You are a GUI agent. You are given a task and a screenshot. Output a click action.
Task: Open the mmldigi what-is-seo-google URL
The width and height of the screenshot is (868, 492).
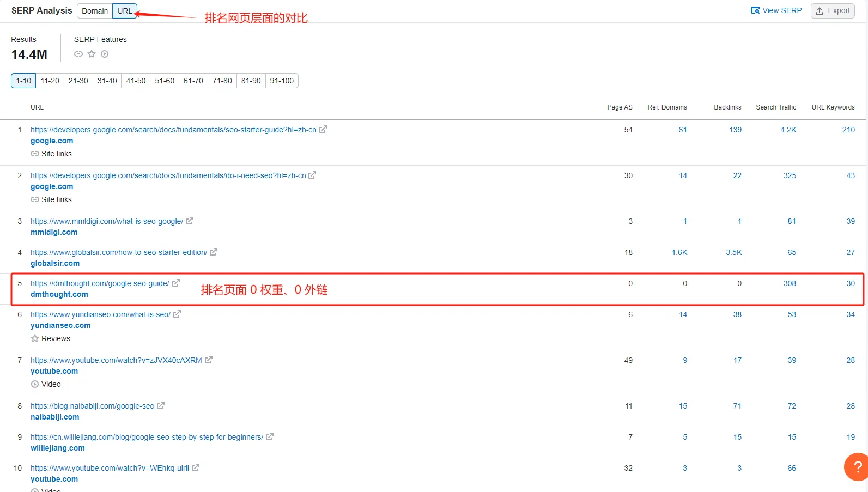click(107, 221)
